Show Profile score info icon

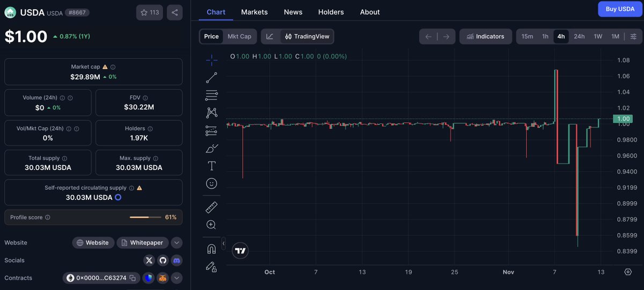point(48,218)
